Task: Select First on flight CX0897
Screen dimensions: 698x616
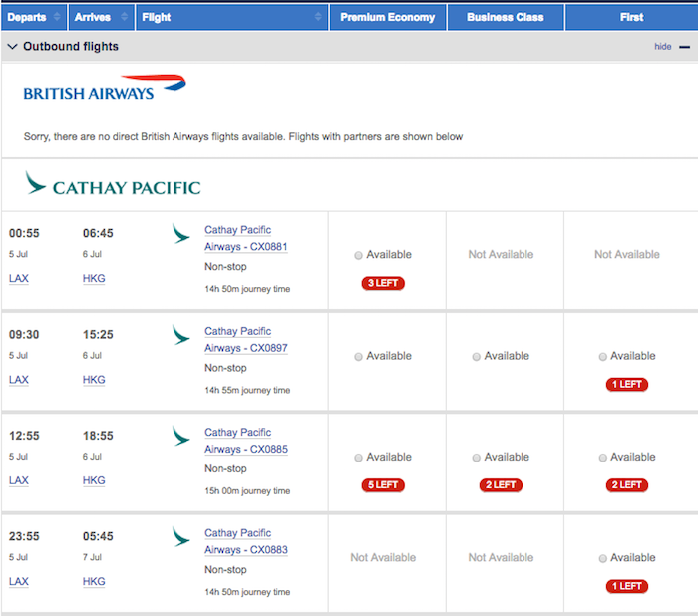Action: pyautogui.click(x=602, y=357)
